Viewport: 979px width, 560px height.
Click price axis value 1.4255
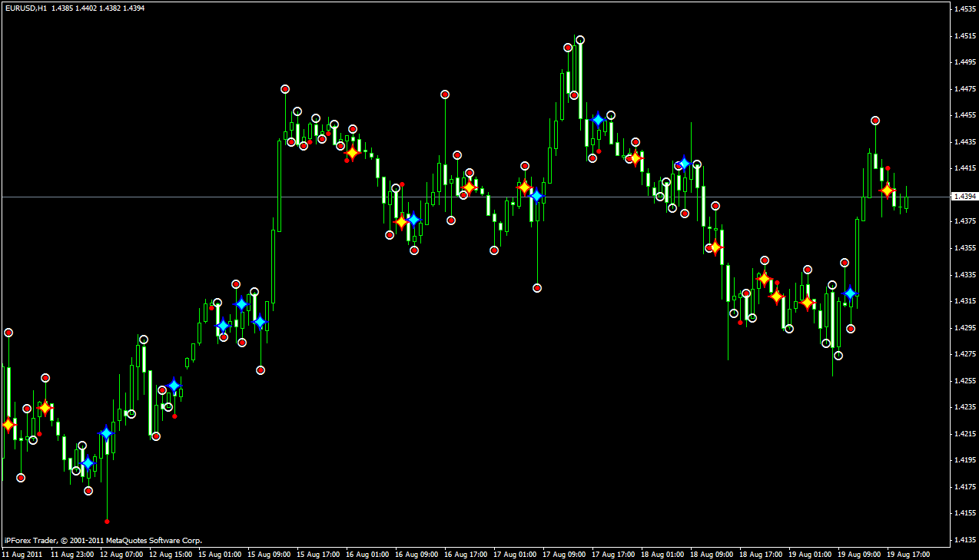pyautogui.click(x=964, y=381)
